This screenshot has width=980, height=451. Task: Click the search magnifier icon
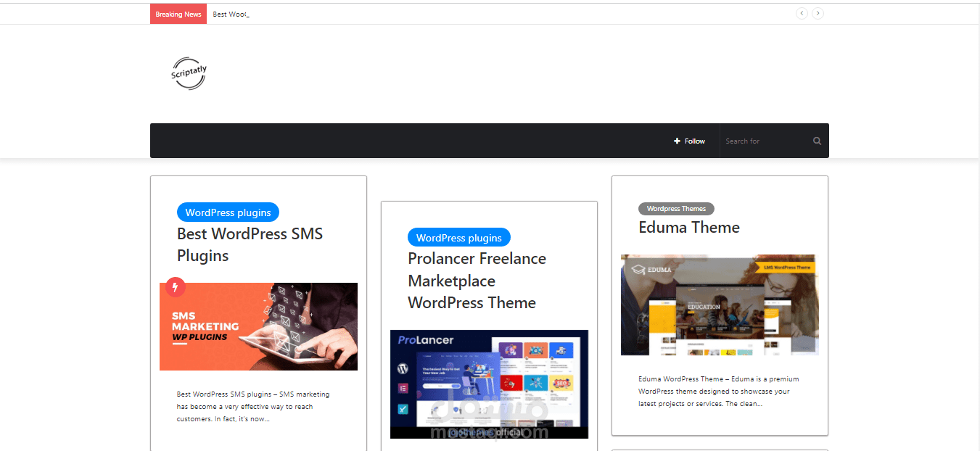(x=817, y=141)
